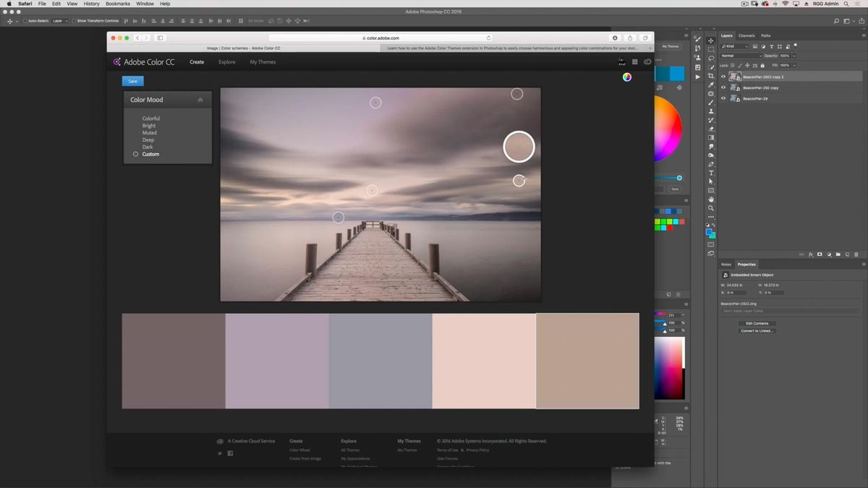This screenshot has height=488, width=868.
Task: Select the Zoom tool in Photoshop
Action: point(711,207)
